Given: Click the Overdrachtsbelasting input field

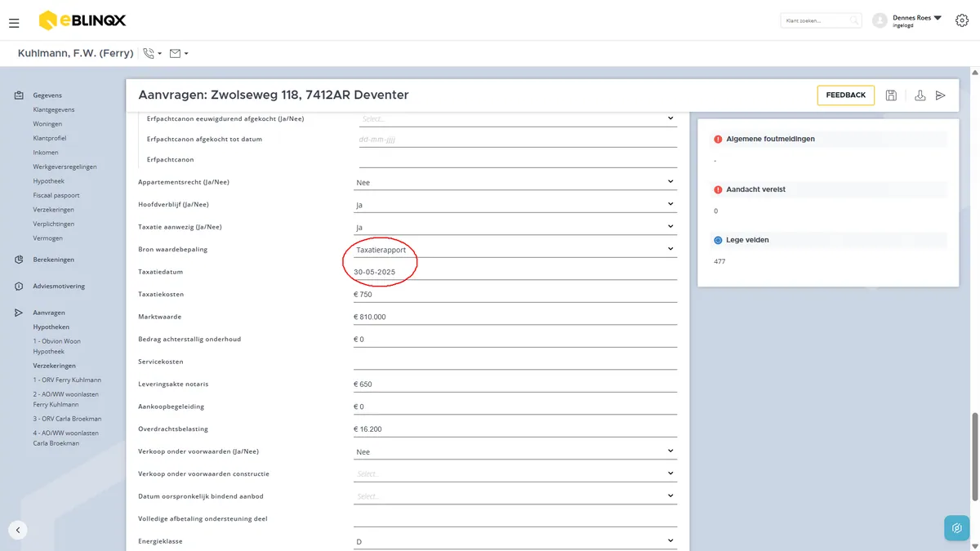Looking at the screenshot, I should 515,429.
